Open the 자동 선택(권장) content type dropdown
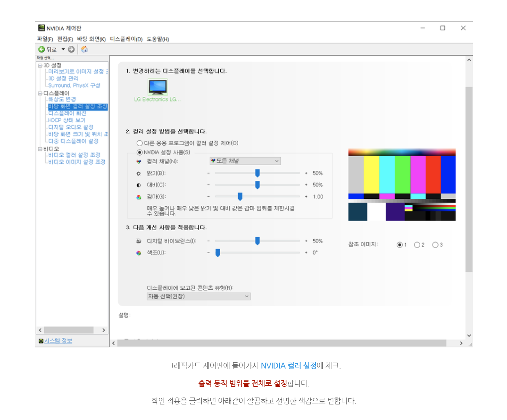507x420 pixels. click(199, 296)
